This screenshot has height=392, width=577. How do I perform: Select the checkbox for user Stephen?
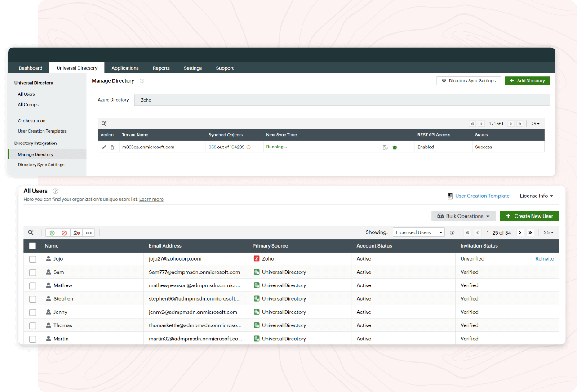coord(32,299)
